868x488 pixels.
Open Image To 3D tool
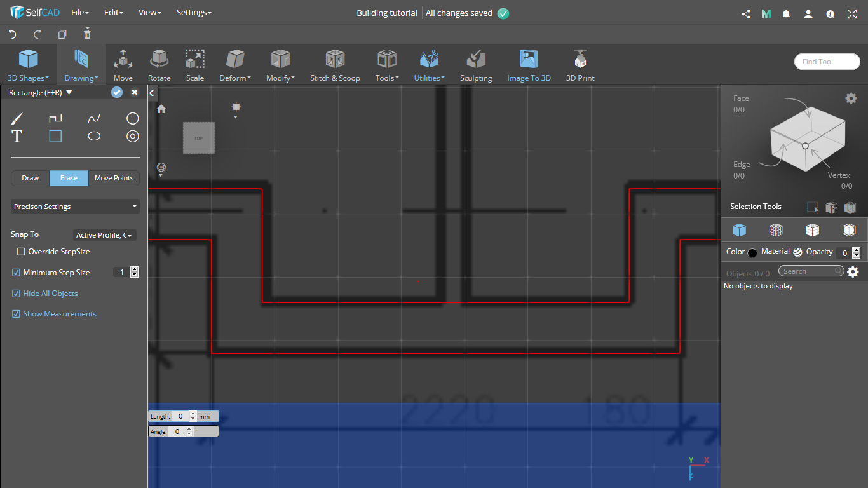pyautogui.click(x=529, y=65)
